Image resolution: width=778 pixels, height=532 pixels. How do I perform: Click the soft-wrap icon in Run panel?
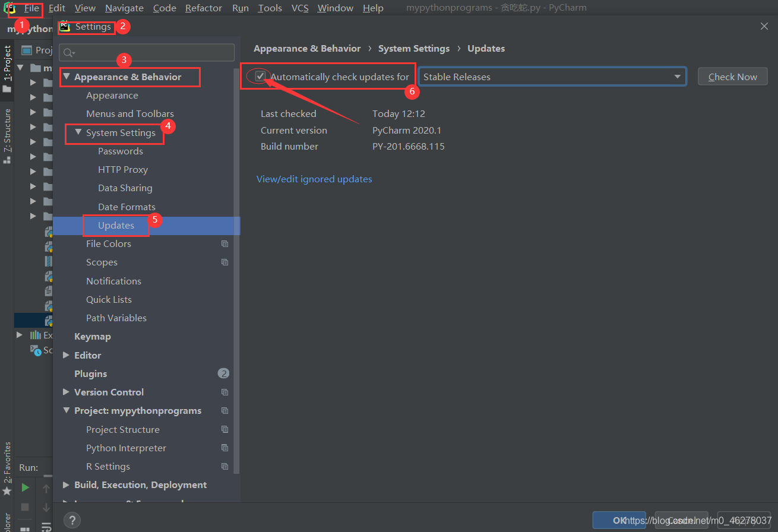point(46,527)
